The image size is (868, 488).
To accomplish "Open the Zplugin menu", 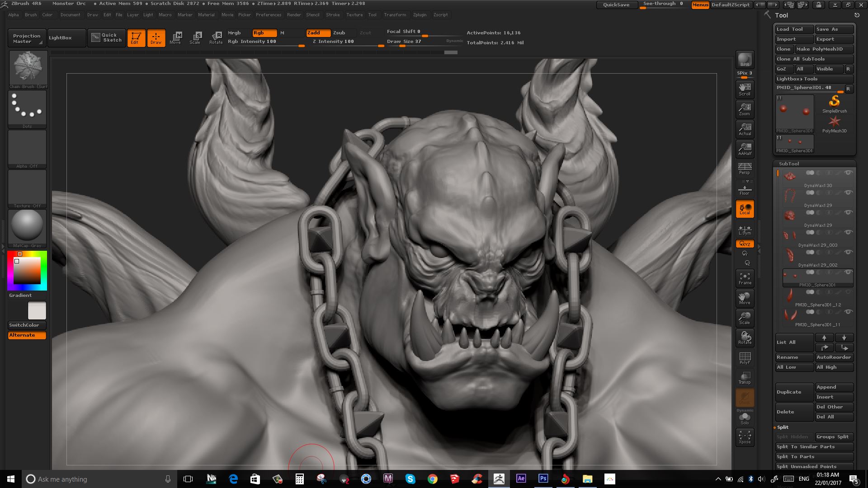I will 420,15.
